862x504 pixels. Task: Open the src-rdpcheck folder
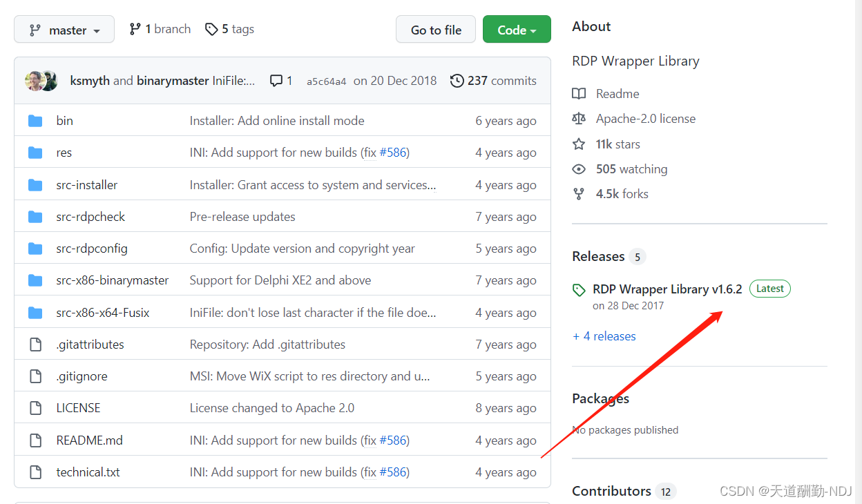click(90, 217)
